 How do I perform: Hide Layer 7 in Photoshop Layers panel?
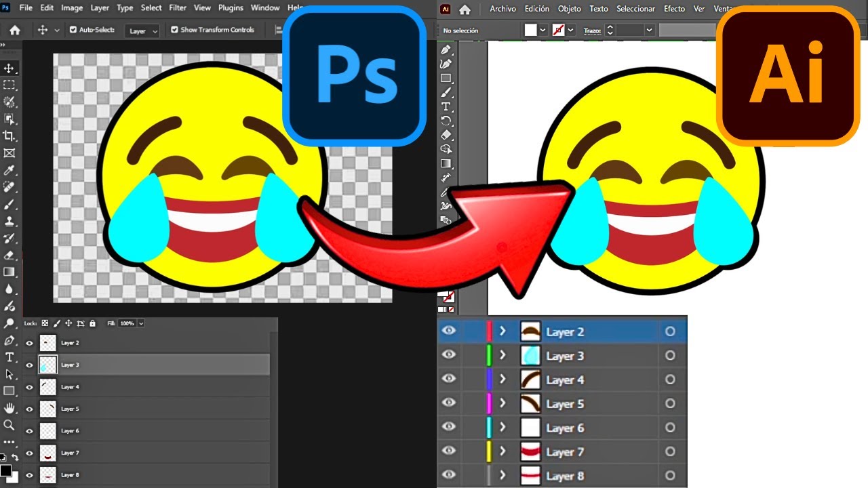[29, 453]
